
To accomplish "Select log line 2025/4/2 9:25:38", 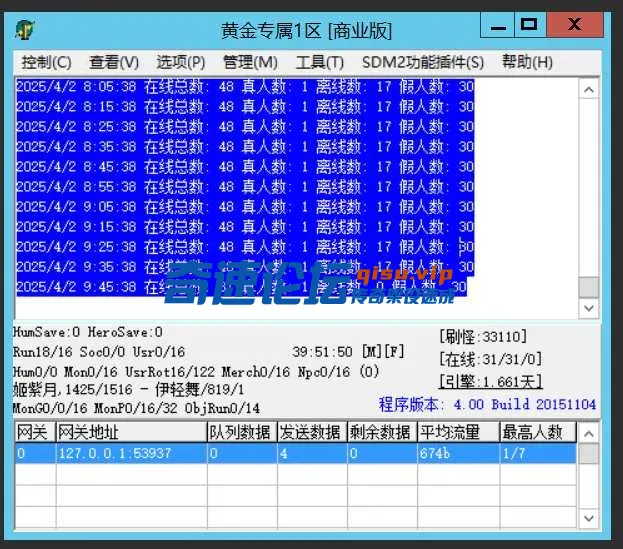I will 245,247.
